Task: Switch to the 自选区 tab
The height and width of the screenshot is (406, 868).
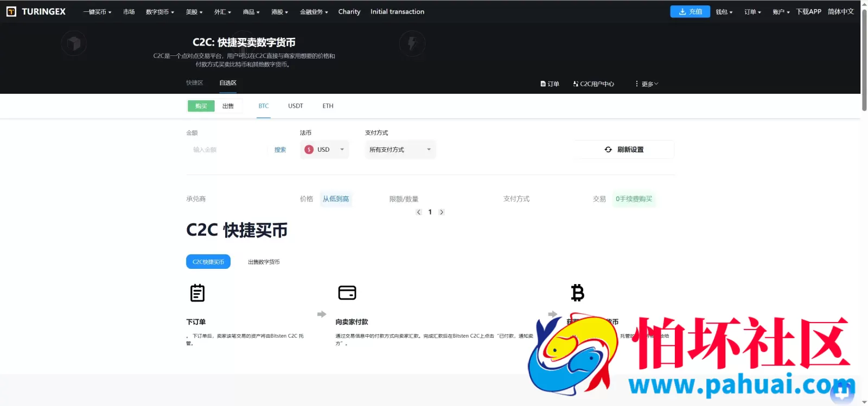Action: coord(228,83)
